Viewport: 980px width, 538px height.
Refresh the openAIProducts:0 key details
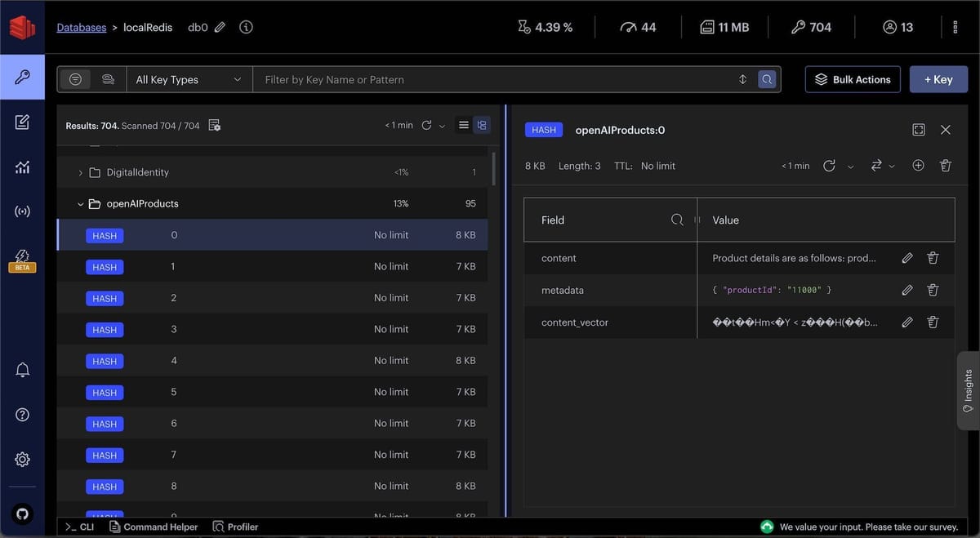point(829,165)
